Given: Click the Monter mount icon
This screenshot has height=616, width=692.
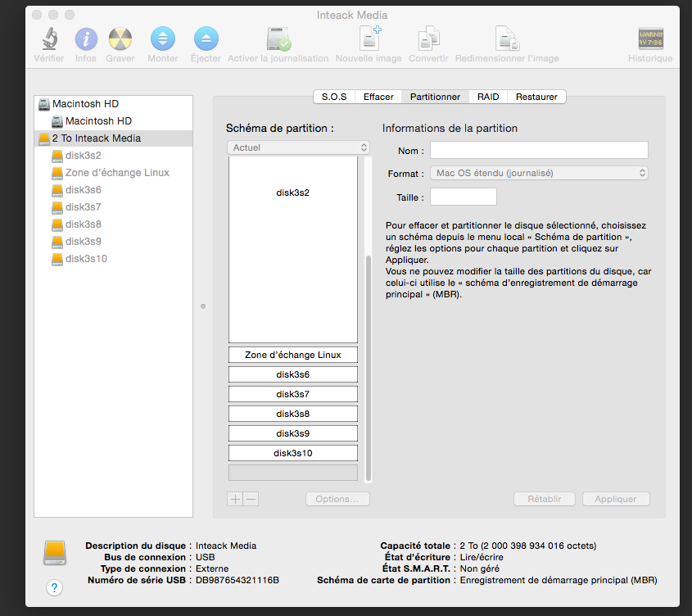Looking at the screenshot, I should (x=163, y=38).
